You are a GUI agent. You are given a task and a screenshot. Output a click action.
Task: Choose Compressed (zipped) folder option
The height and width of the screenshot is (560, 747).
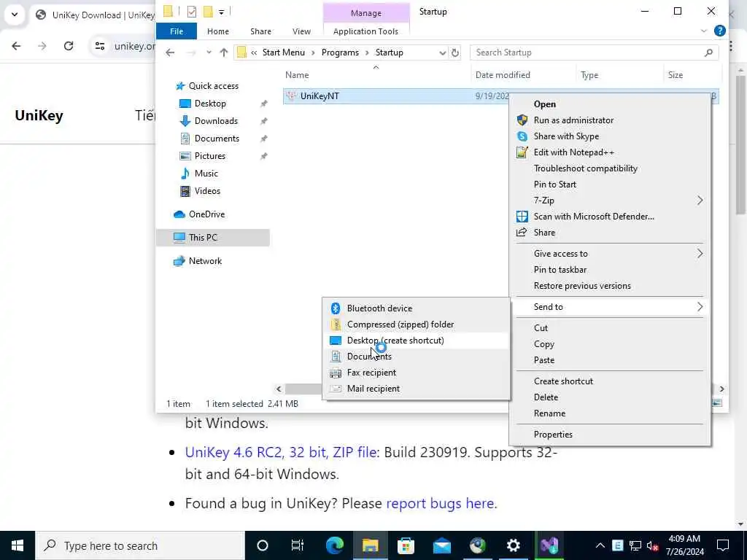click(x=416, y=324)
